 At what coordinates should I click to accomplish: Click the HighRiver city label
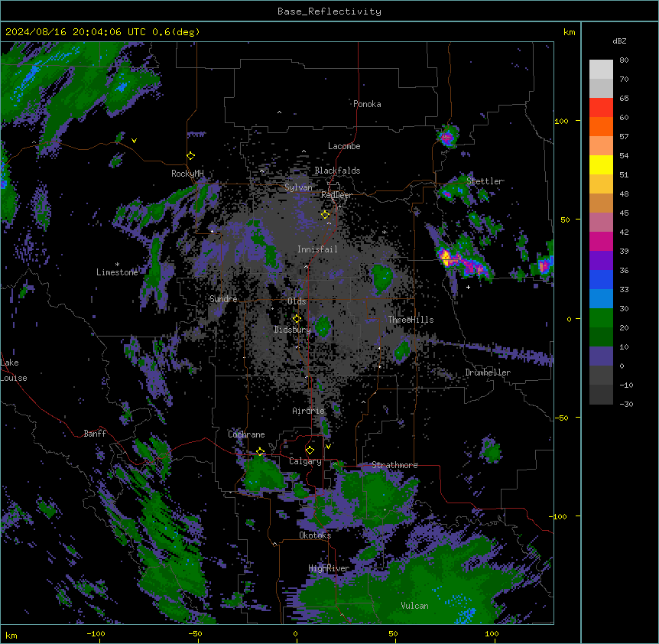(329, 568)
